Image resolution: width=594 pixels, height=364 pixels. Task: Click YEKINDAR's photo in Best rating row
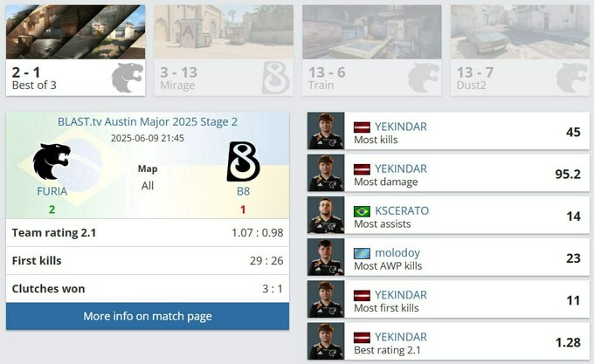(x=326, y=341)
